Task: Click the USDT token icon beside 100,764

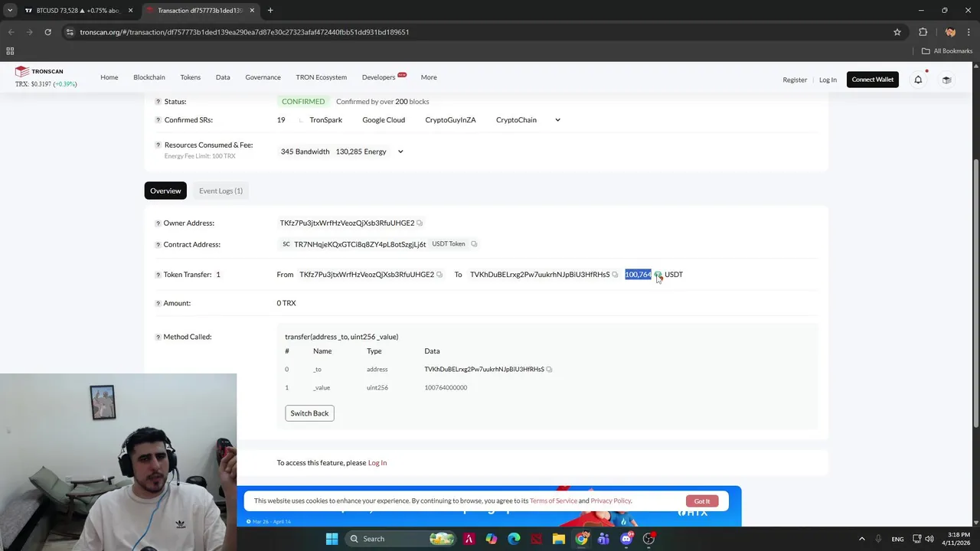Action: pos(658,275)
